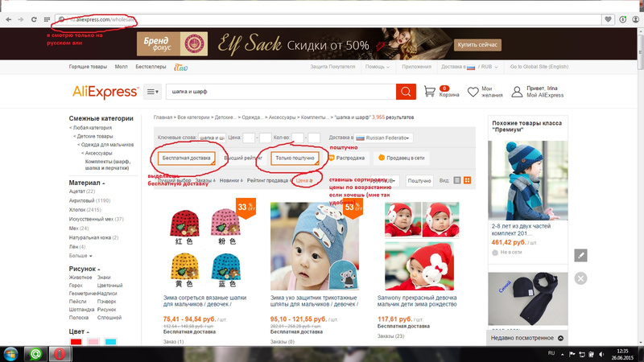Click the AliExpress logo
This screenshot has height=362, width=644.
(x=105, y=92)
